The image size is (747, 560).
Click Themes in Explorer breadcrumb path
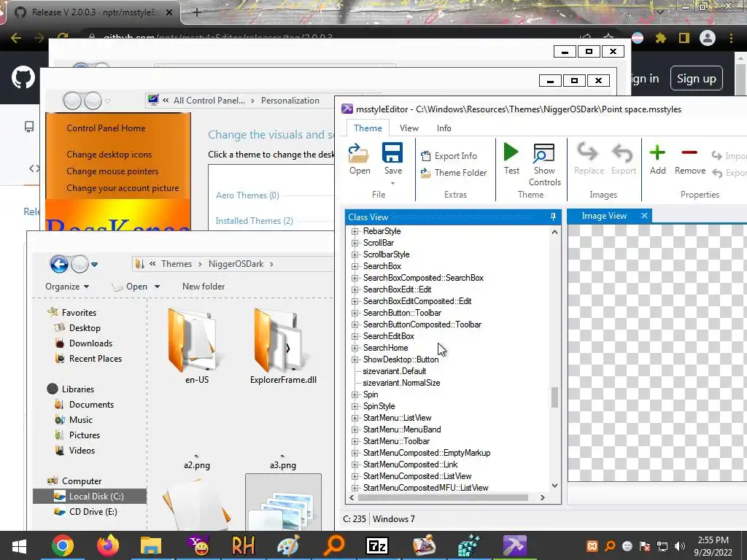[x=177, y=264]
